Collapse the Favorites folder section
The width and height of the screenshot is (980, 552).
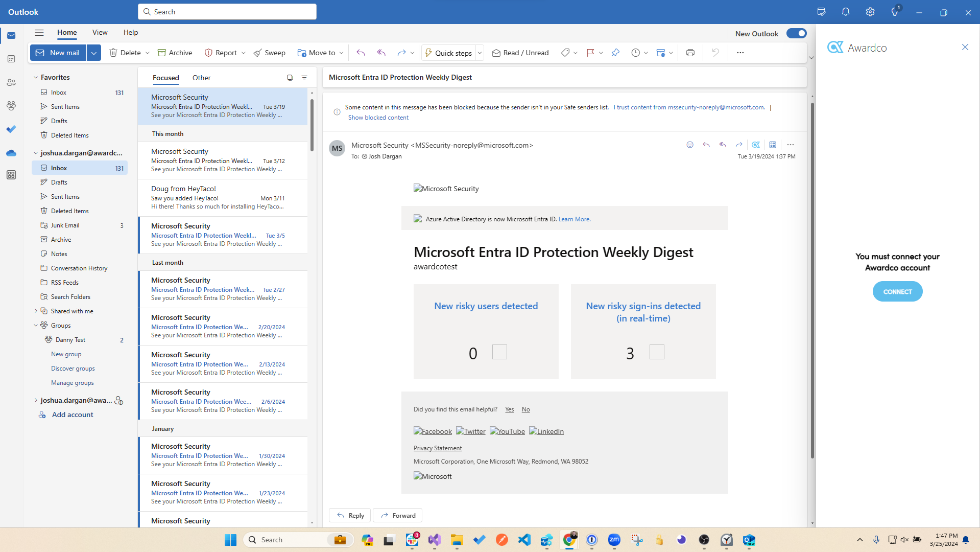click(36, 78)
